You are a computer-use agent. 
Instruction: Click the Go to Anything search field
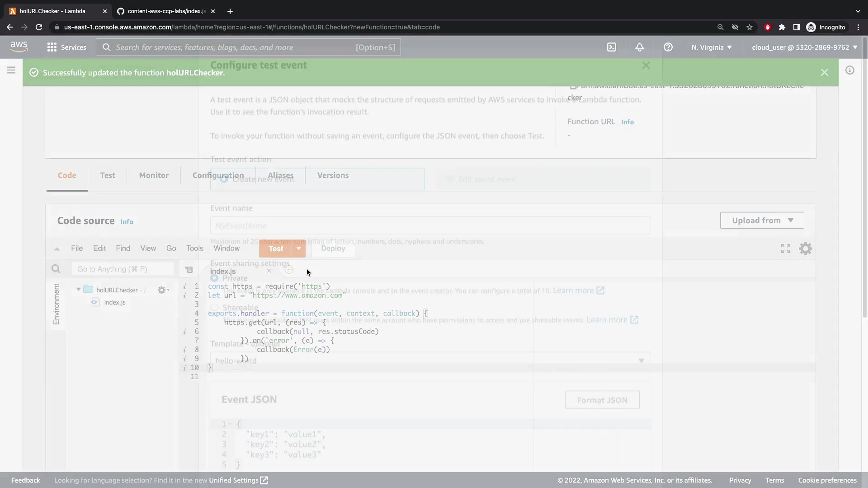(122, 269)
